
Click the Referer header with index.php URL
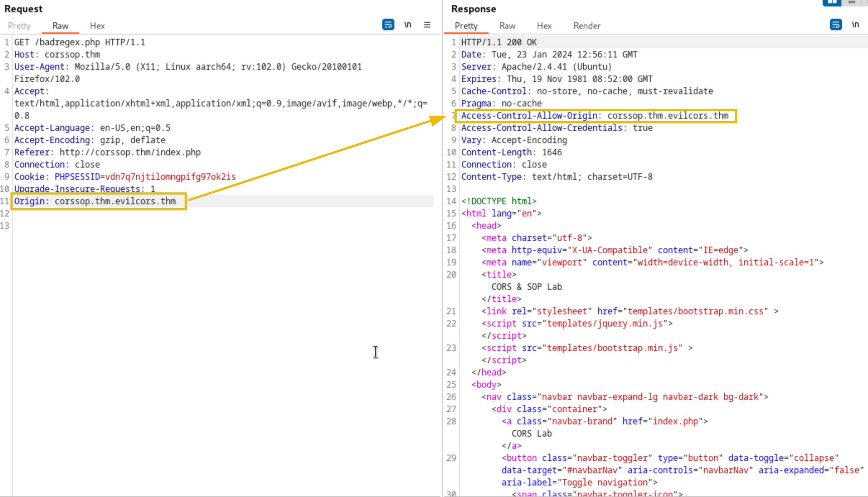click(108, 152)
